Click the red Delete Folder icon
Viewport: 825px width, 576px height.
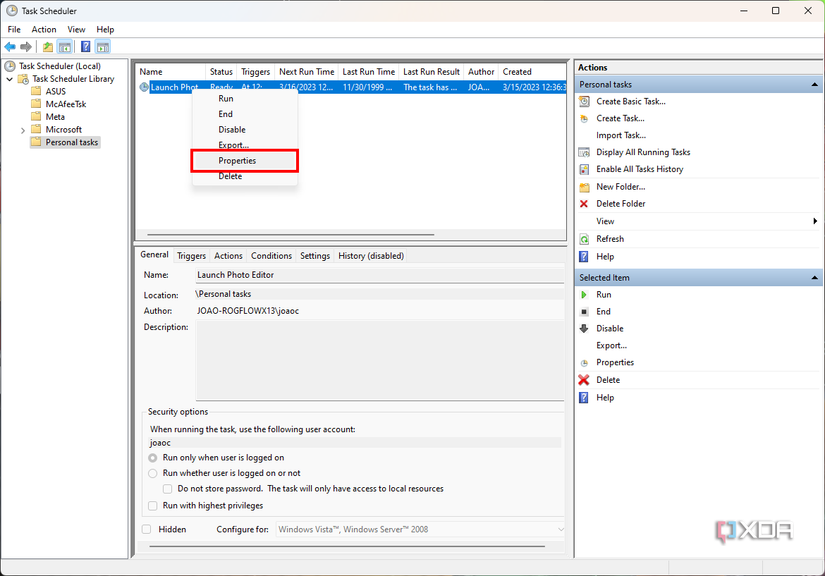(x=585, y=204)
